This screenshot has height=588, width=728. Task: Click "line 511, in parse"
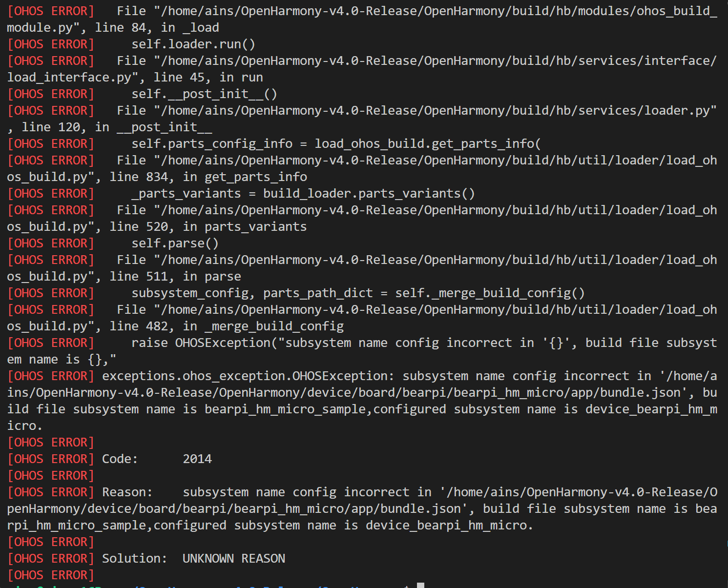click(175, 277)
